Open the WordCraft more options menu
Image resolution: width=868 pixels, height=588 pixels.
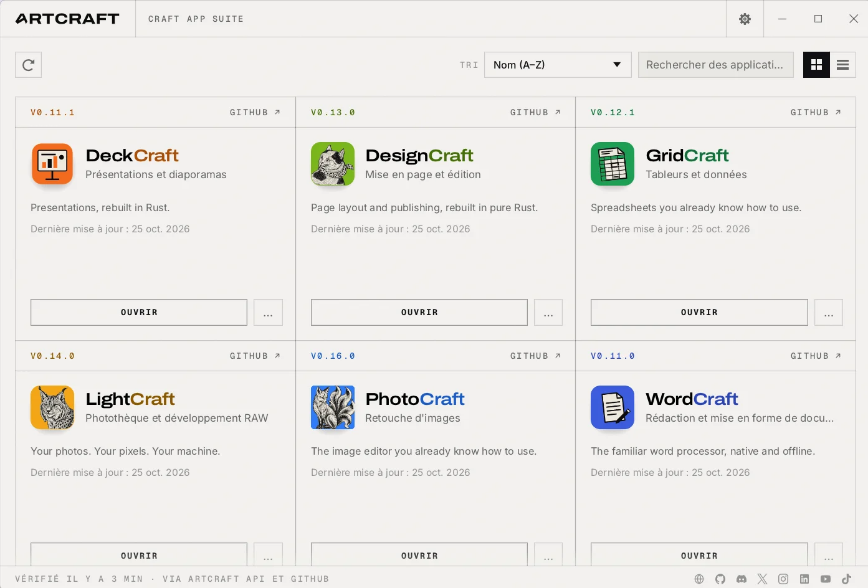pyautogui.click(x=829, y=554)
